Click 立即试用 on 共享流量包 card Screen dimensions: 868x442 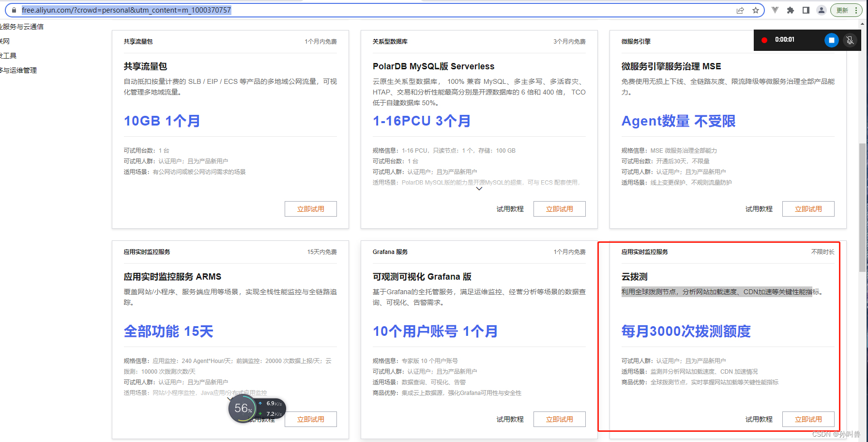(x=311, y=209)
